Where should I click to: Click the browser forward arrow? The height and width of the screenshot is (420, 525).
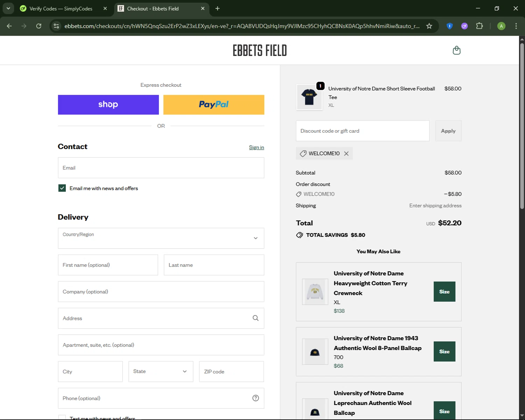tap(24, 26)
